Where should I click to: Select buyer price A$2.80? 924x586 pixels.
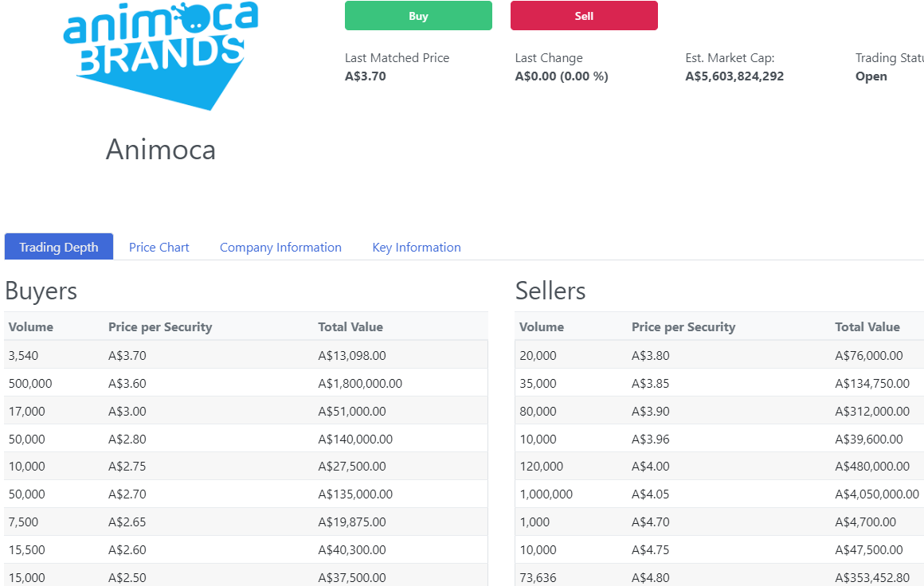(x=127, y=439)
